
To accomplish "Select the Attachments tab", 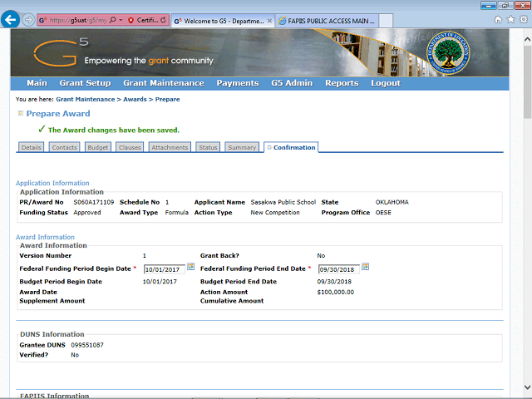I will (170, 147).
